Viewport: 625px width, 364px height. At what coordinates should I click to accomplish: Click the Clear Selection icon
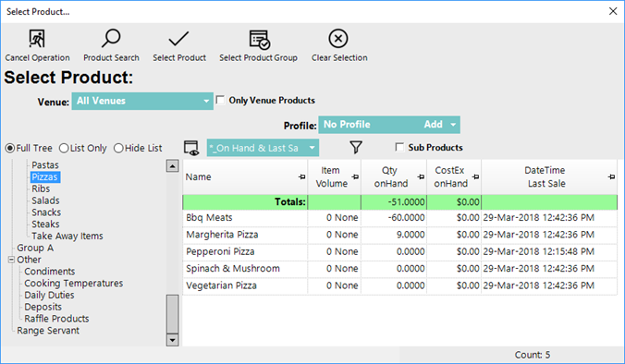pyautogui.click(x=338, y=39)
